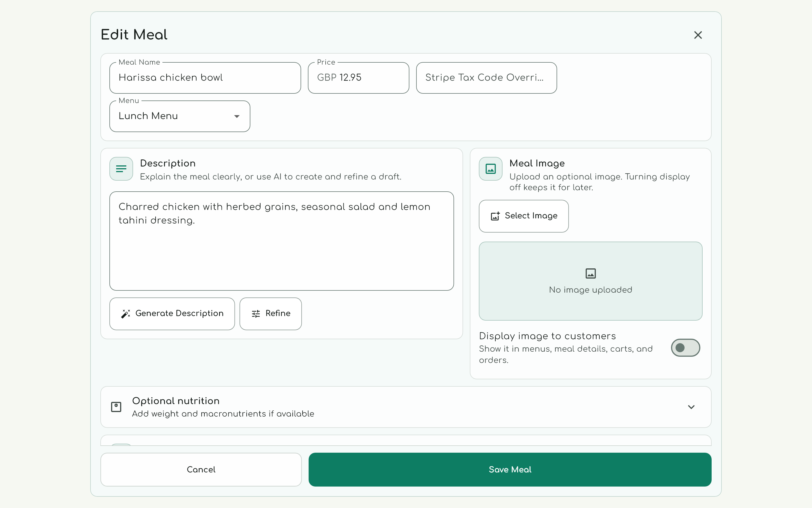
Task: Click the Save Meal button
Action: [510, 469]
